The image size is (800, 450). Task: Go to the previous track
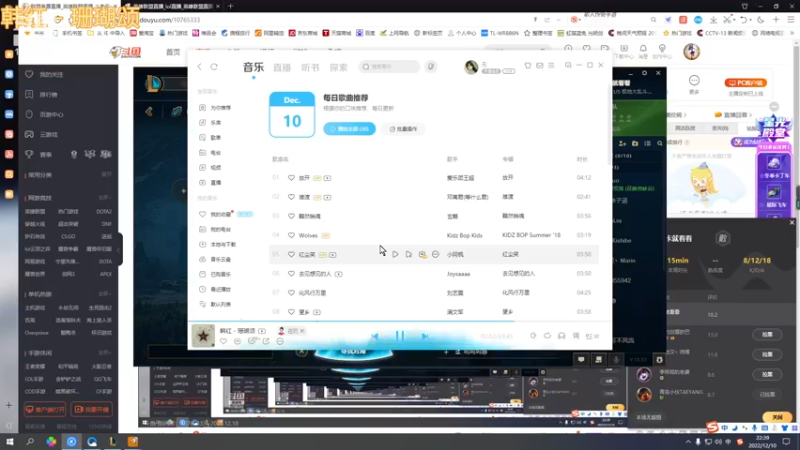(375, 336)
